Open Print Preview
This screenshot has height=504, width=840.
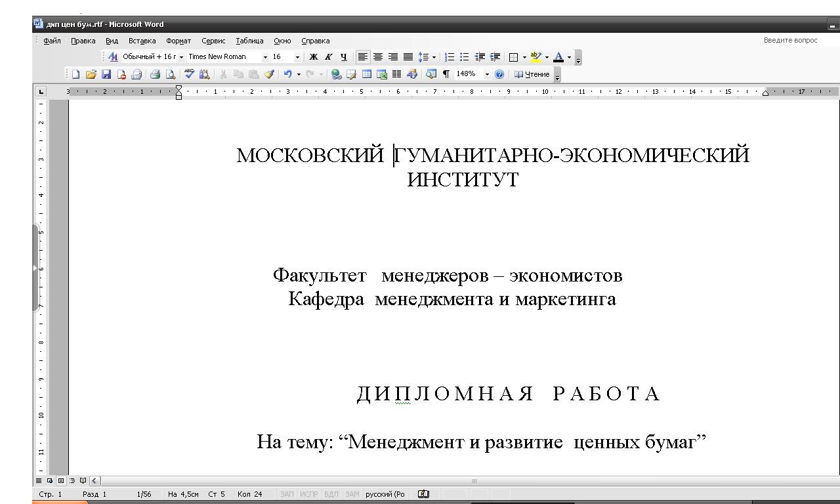pos(171,74)
